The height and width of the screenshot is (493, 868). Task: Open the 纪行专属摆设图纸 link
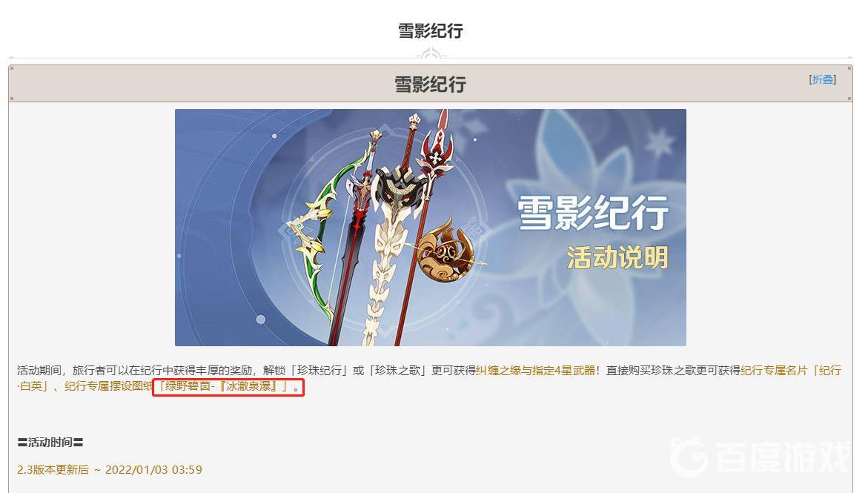(x=108, y=386)
